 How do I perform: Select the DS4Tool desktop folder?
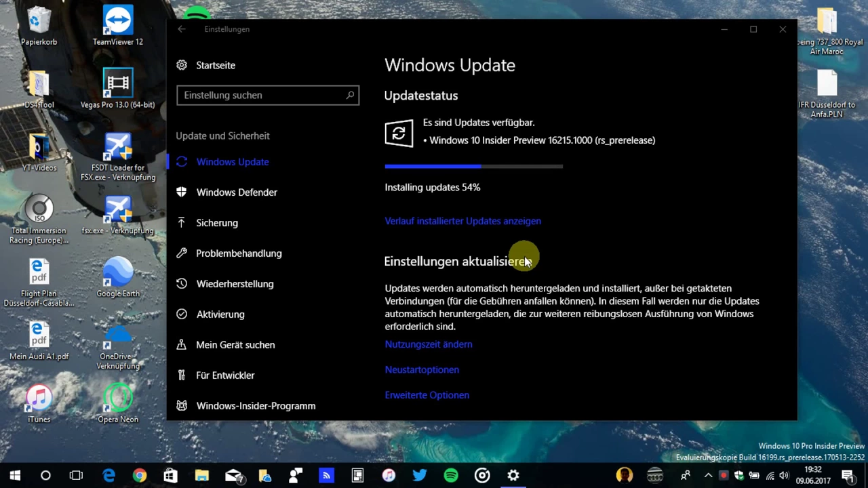click(x=39, y=89)
